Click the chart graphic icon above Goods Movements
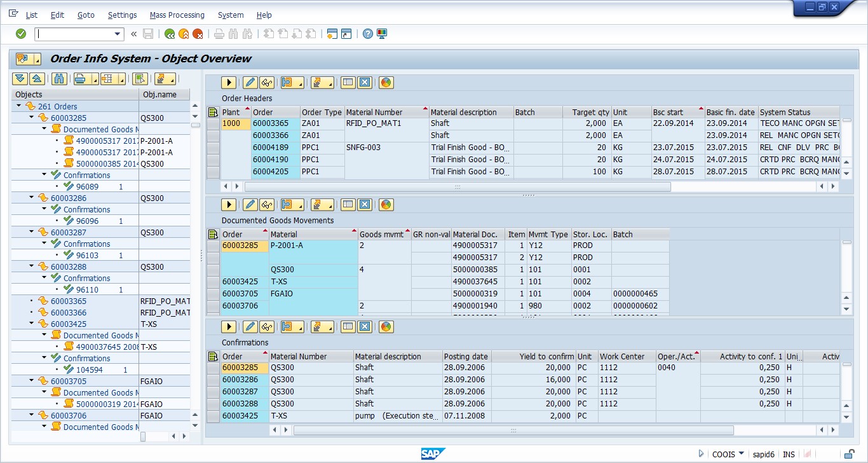Image resolution: width=868 pixels, height=463 pixels. (386, 205)
